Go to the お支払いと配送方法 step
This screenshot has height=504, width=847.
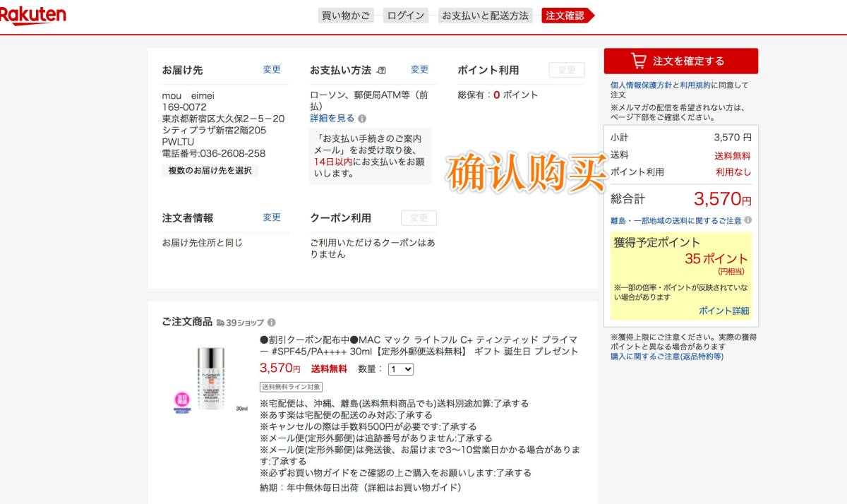[x=484, y=16]
